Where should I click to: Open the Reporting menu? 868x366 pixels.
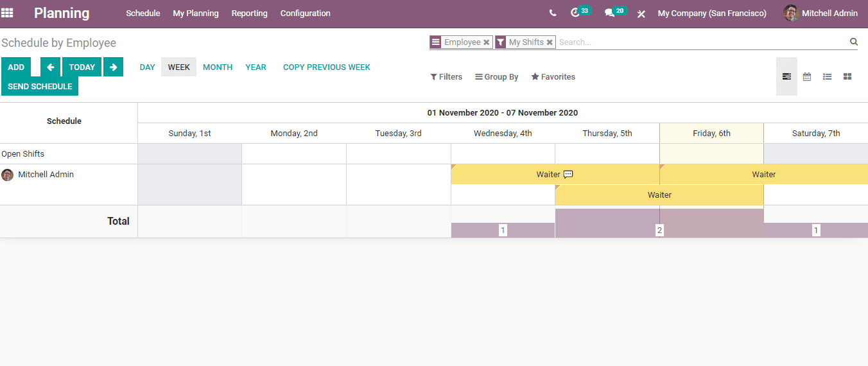pos(250,13)
